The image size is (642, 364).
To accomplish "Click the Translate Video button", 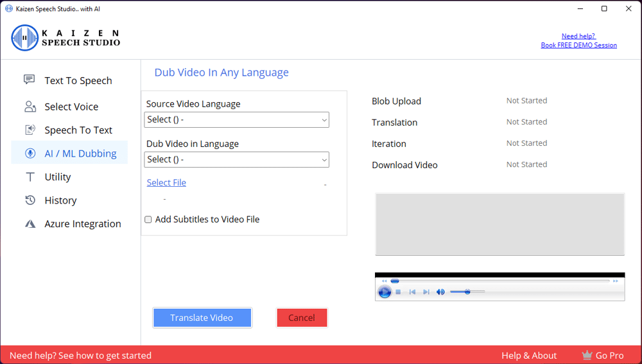I will (x=202, y=318).
